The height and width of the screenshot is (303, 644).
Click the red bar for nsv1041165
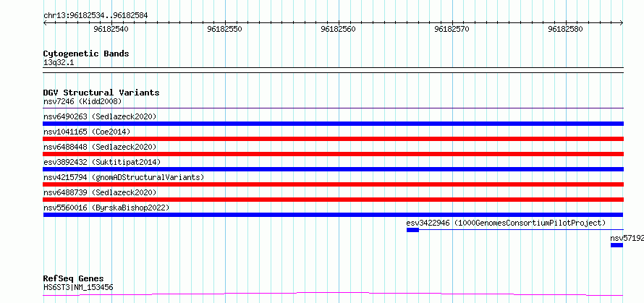tap(334, 139)
